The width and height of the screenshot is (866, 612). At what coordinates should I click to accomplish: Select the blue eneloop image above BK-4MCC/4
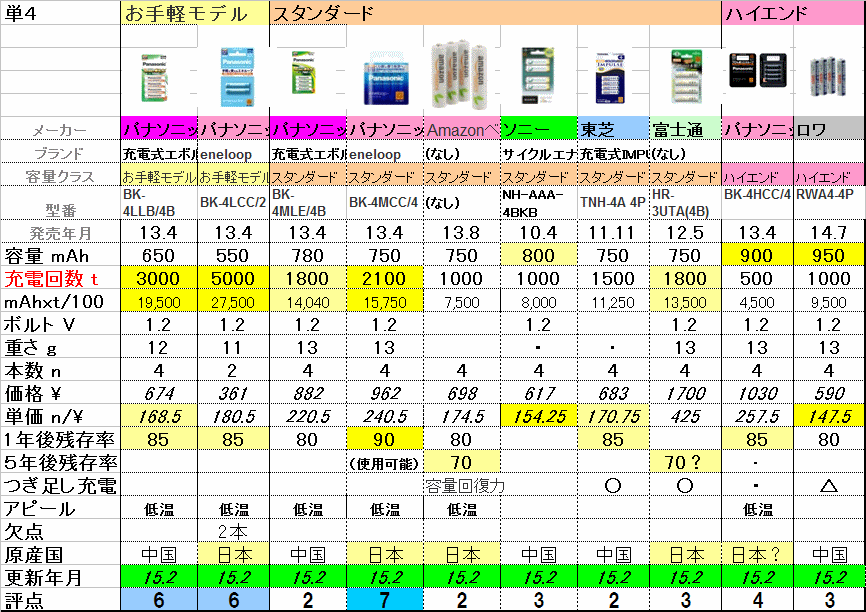pos(386,79)
